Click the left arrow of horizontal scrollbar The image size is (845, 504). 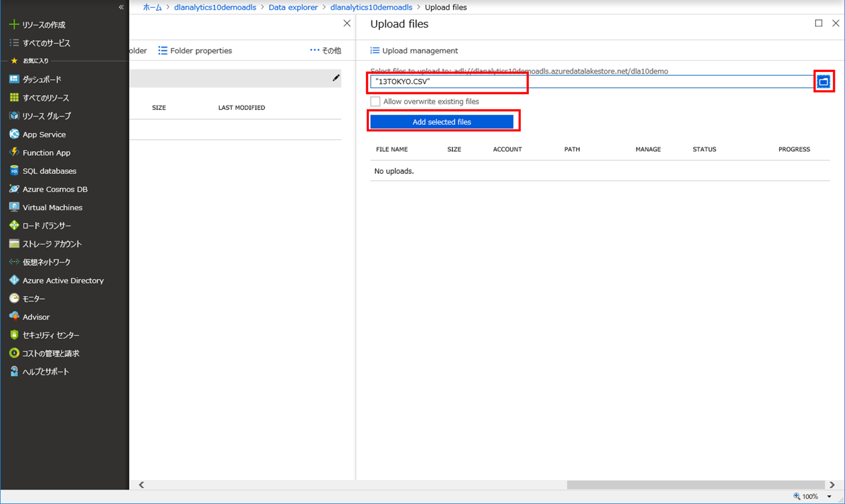point(142,485)
